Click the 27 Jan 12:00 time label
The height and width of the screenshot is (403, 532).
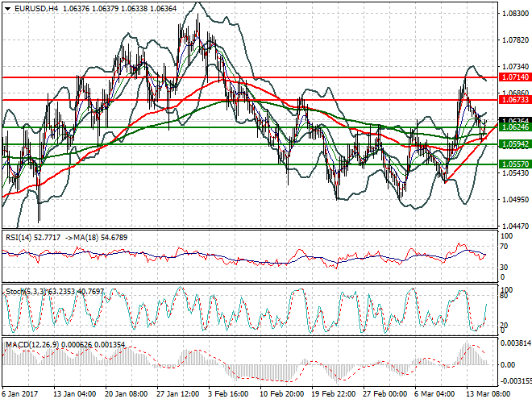point(178,394)
